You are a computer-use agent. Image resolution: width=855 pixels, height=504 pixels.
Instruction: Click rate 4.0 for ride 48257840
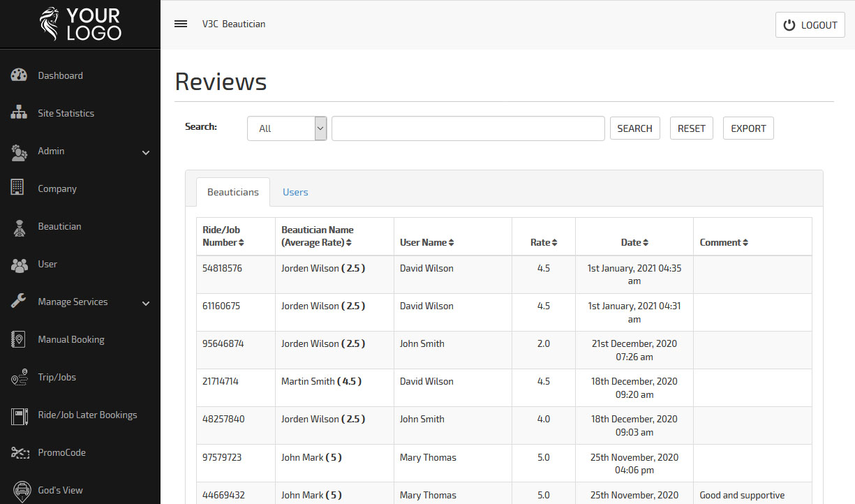tap(544, 419)
